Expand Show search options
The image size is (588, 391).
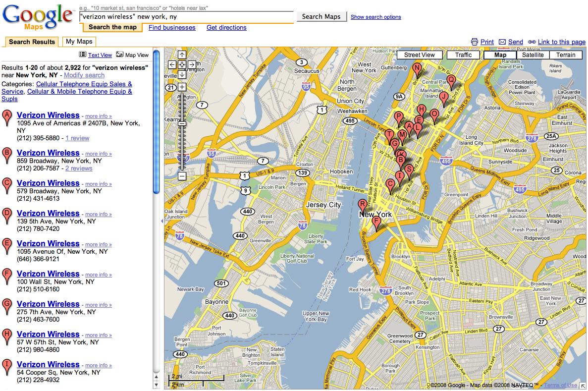[x=375, y=17]
